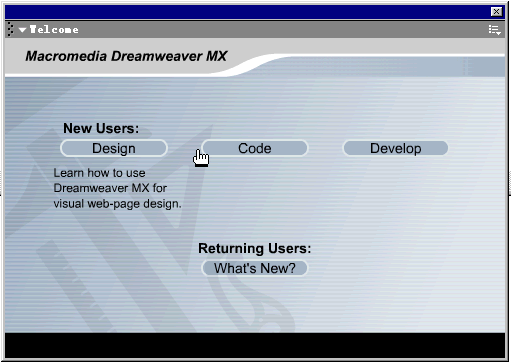Viewport: 511px width, 363px height.
Task: Click the New Users: label
Action: click(x=101, y=128)
